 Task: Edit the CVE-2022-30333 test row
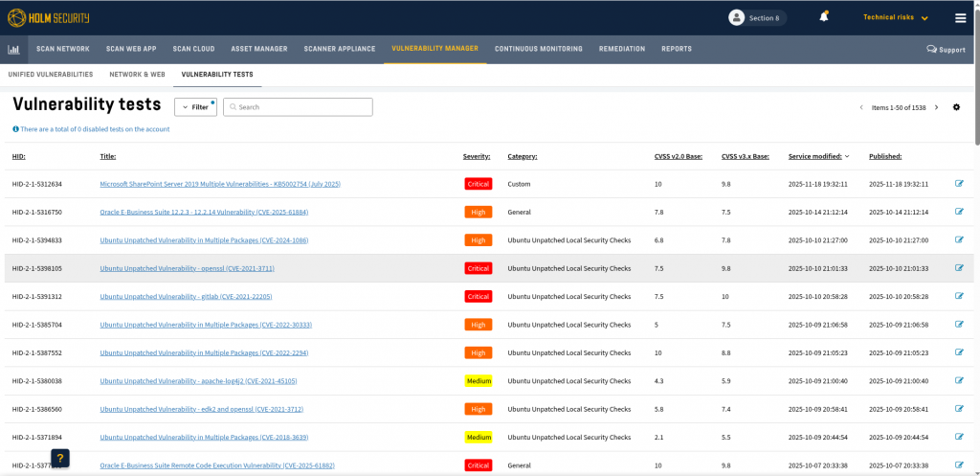(959, 324)
